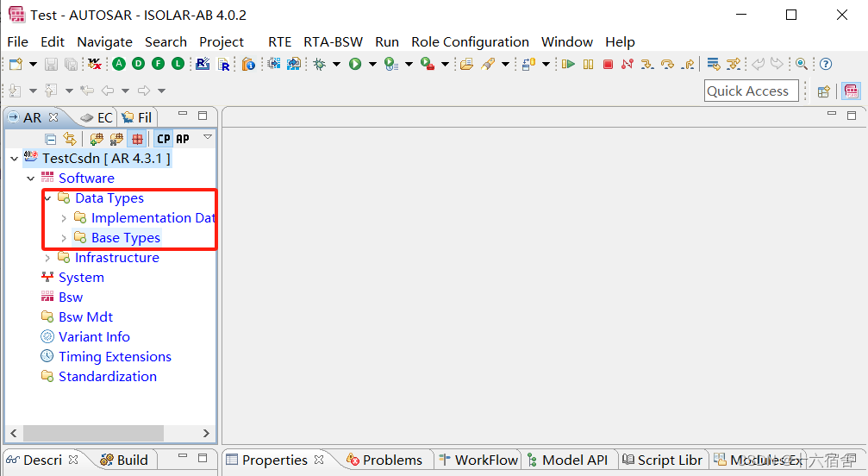The width and height of the screenshot is (868, 476).
Task: Collapse the TestCsdn project node
Action: 15,159
